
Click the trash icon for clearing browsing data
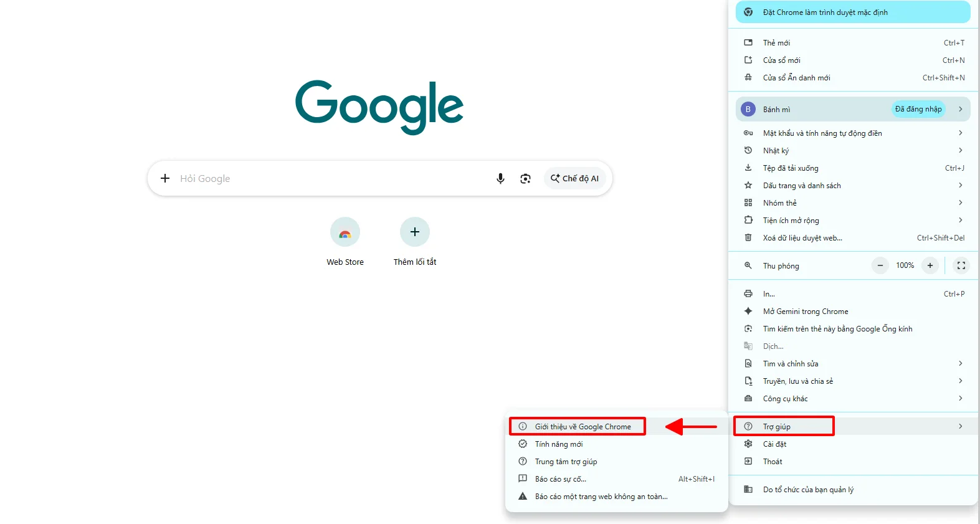tap(748, 237)
